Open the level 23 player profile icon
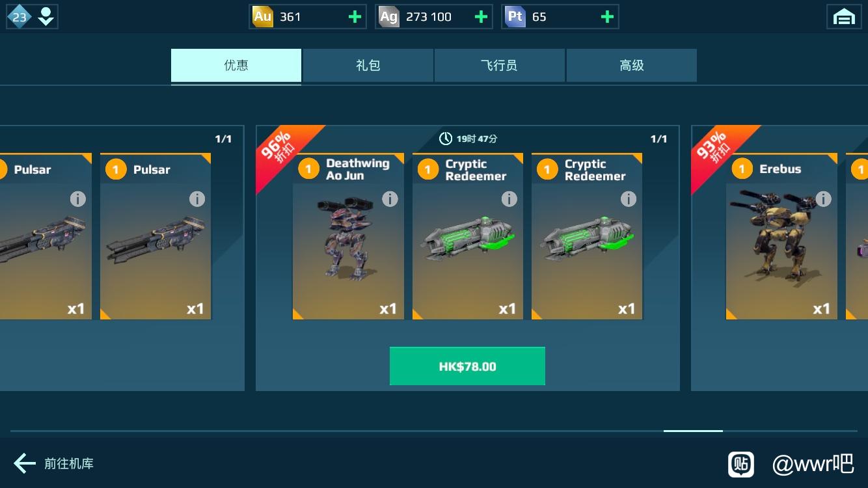Image resolution: width=868 pixels, height=488 pixels. [x=32, y=17]
